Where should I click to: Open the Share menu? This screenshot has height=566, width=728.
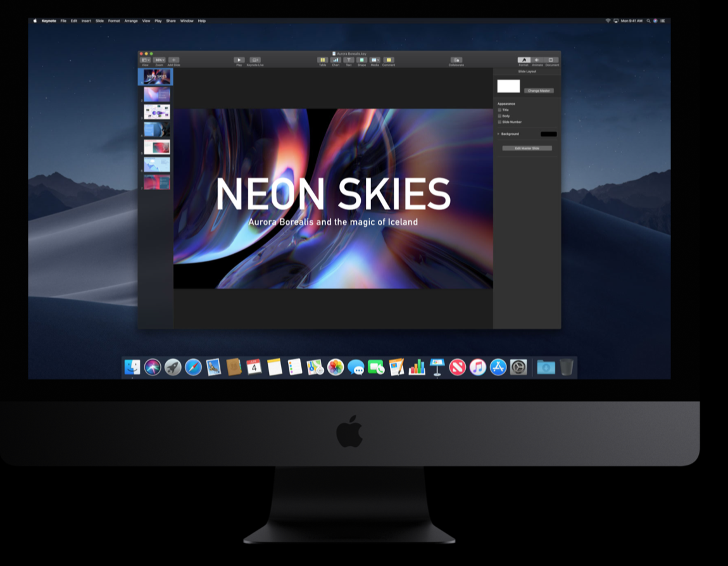click(x=171, y=21)
